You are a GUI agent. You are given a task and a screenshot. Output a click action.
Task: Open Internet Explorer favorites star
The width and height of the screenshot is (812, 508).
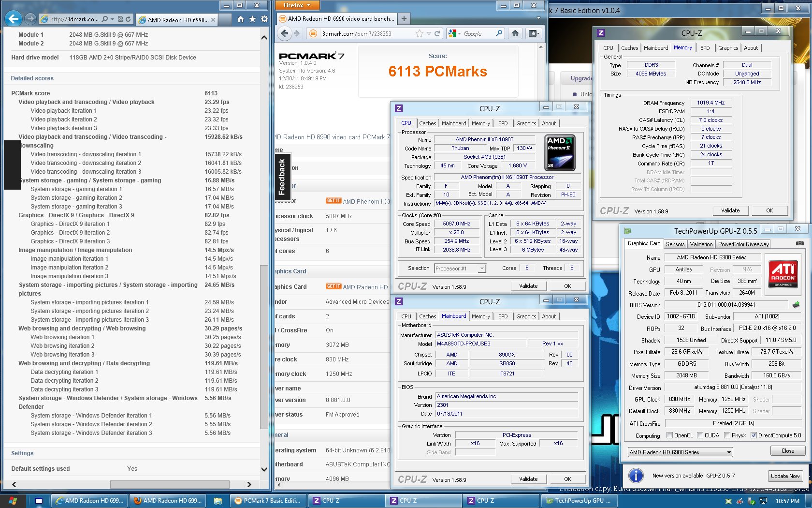tap(252, 19)
